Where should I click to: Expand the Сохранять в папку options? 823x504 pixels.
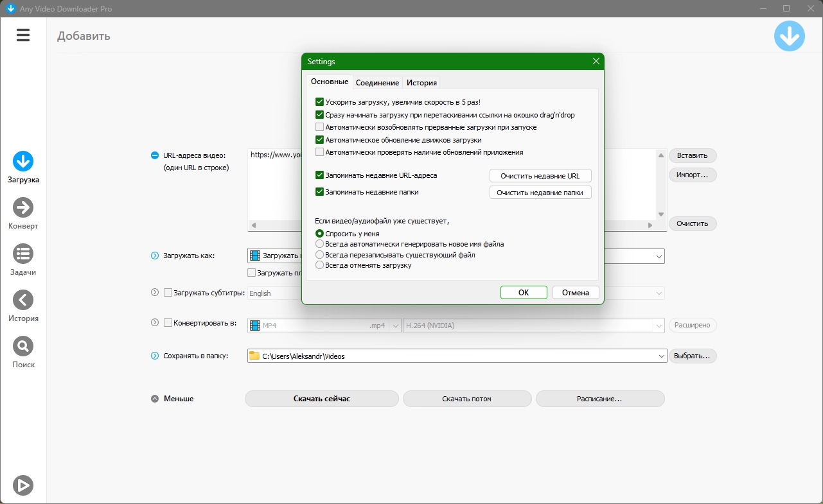pyautogui.click(x=154, y=356)
